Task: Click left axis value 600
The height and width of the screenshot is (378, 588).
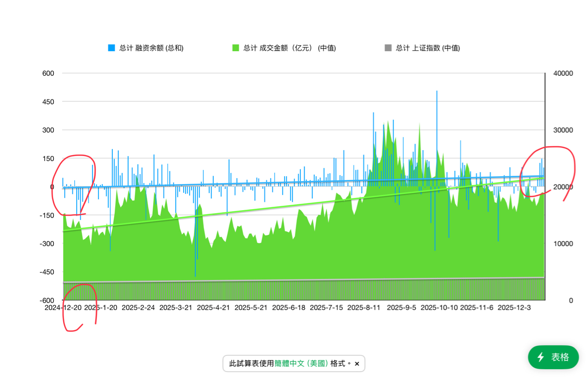Action: click(48, 73)
